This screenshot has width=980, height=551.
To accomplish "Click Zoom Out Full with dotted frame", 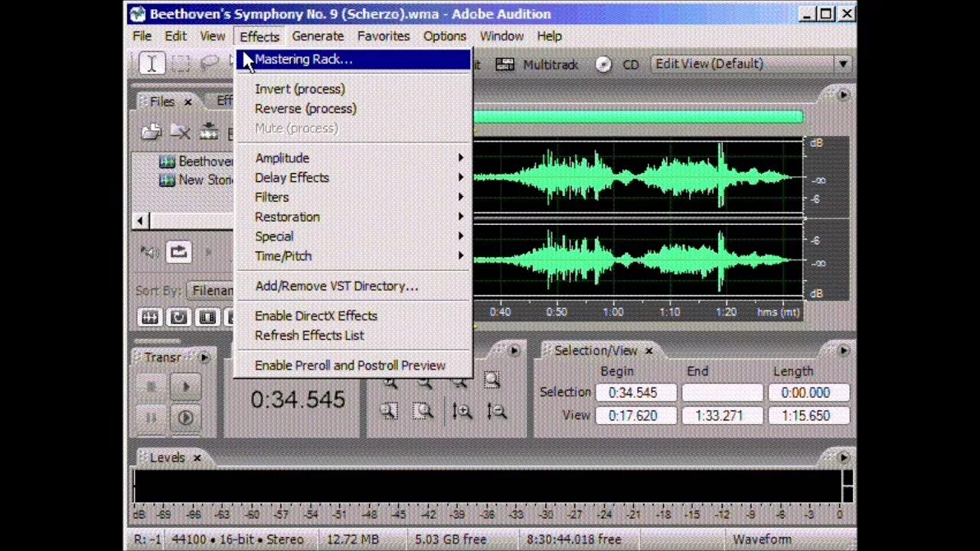I will pos(492,380).
